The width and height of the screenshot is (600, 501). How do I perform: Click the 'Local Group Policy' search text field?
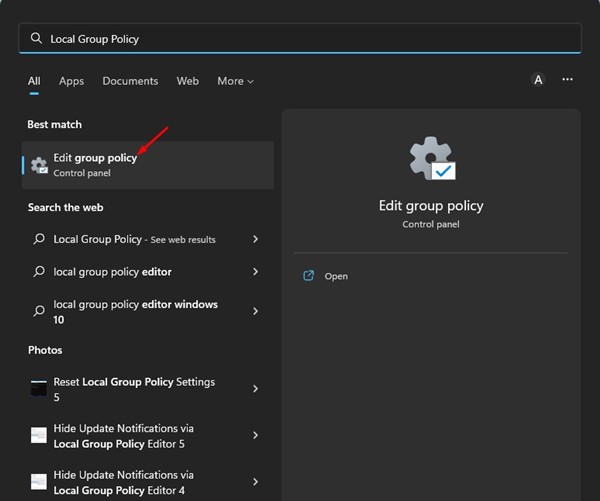click(x=300, y=39)
